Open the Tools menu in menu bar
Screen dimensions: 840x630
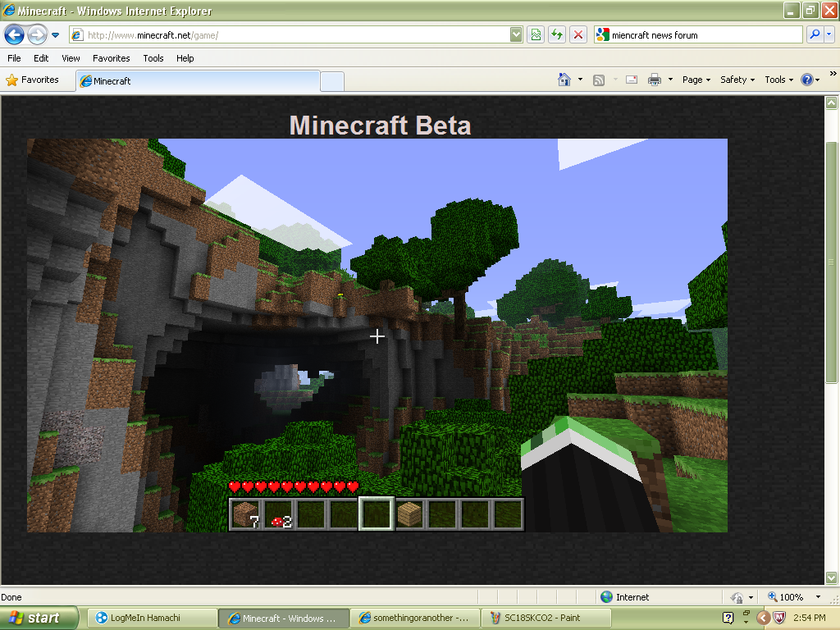pos(153,58)
